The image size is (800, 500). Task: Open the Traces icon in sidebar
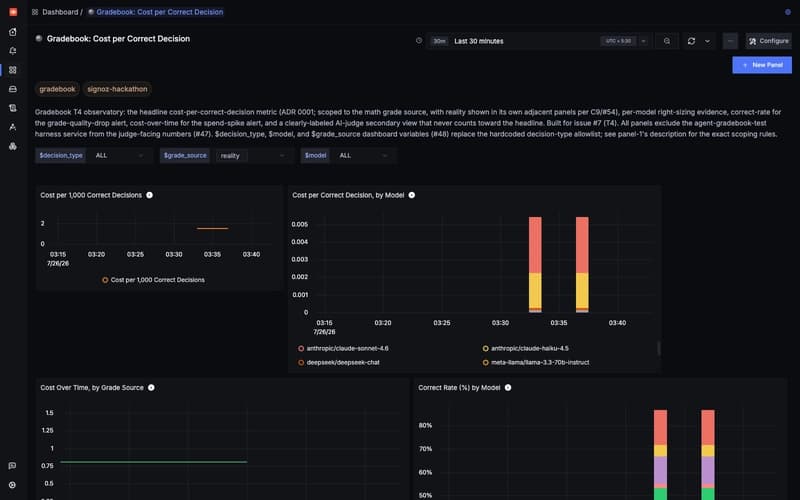(13, 127)
